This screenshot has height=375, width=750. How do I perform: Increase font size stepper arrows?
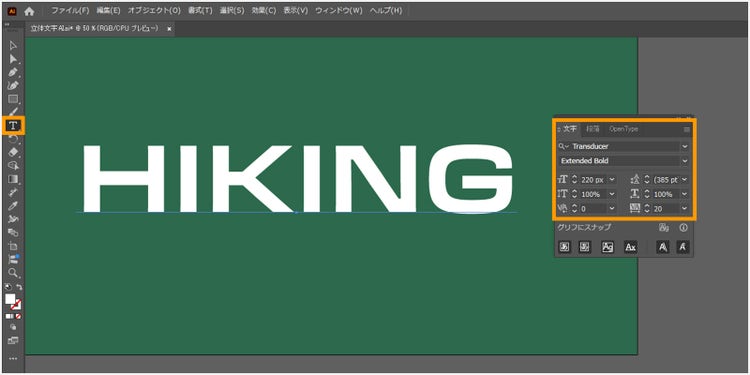[x=574, y=180]
